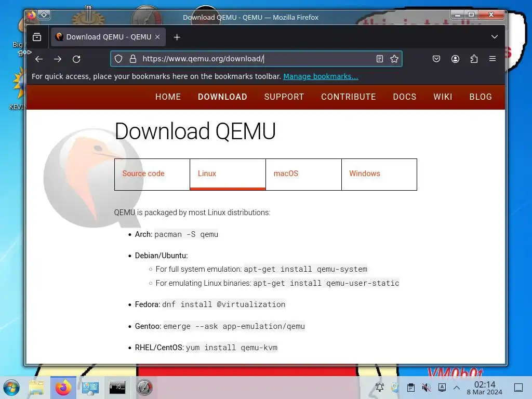This screenshot has width=532, height=399.
Task: Open a new tab with the plus button
Action: [177, 37]
